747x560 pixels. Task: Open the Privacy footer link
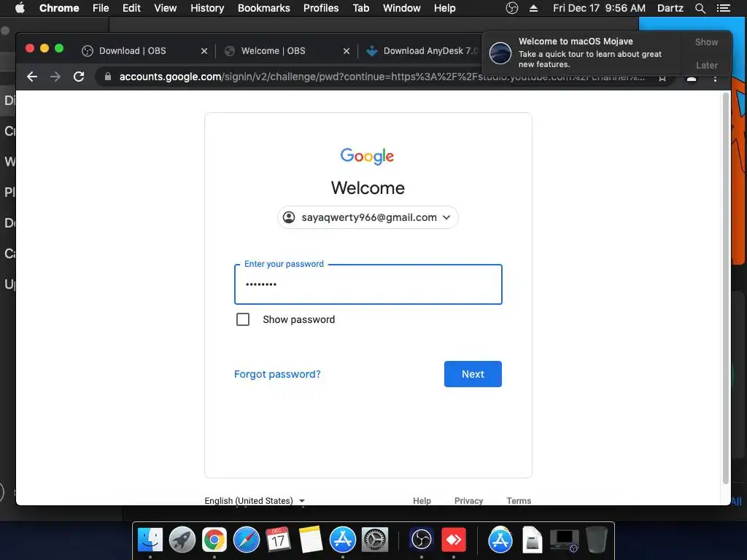pos(468,500)
